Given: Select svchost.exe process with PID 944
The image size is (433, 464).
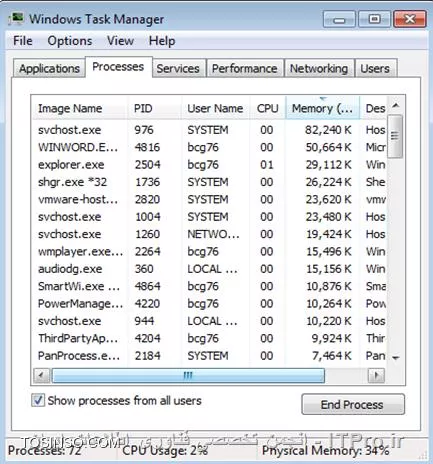Looking at the screenshot, I should pyautogui.click(x=210, y=321).
